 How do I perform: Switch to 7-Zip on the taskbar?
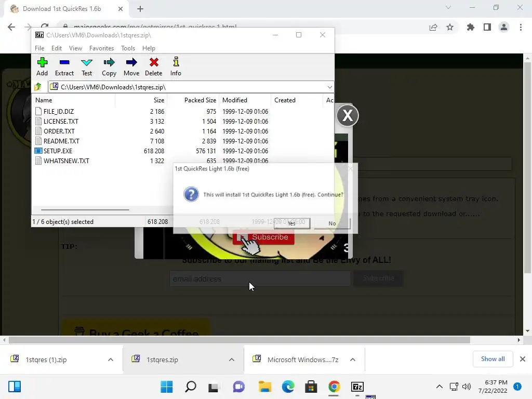click(357, 387)
